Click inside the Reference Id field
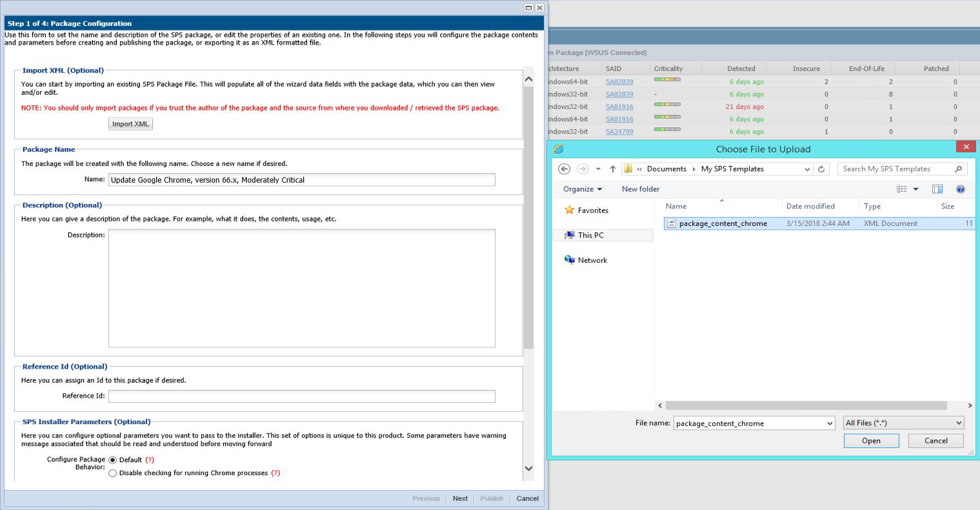The image size is (980, 510). point(301,396)
